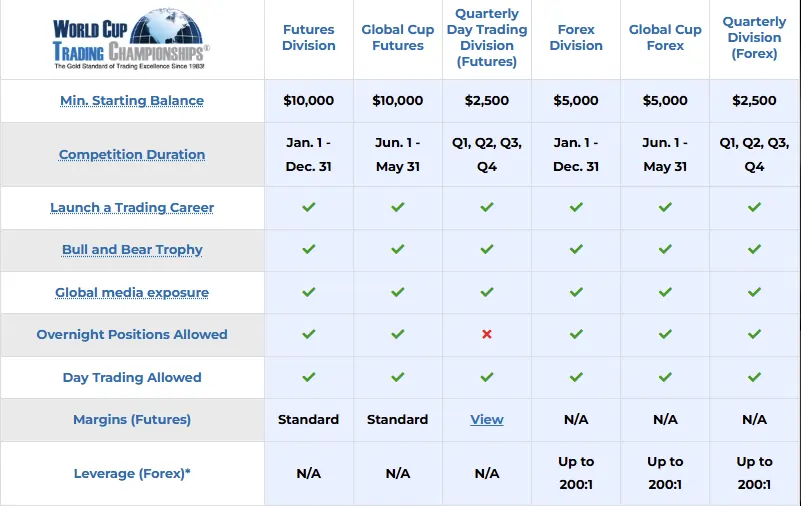The width and height of the screenshot is (801, 506).
Task: Click Forex Division checkmark in Global media exposure row
Action: click(x=576, y=292)
